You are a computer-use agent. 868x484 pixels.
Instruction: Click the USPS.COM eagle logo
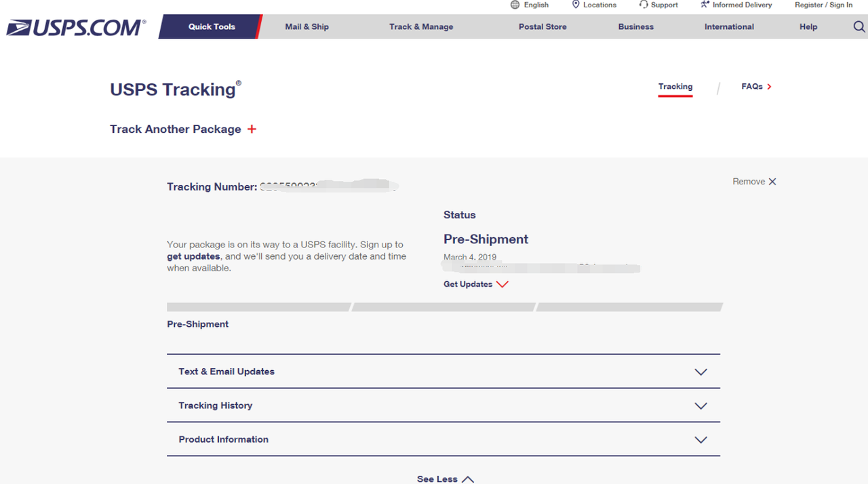pyautogui.click(x=75, y=28)
